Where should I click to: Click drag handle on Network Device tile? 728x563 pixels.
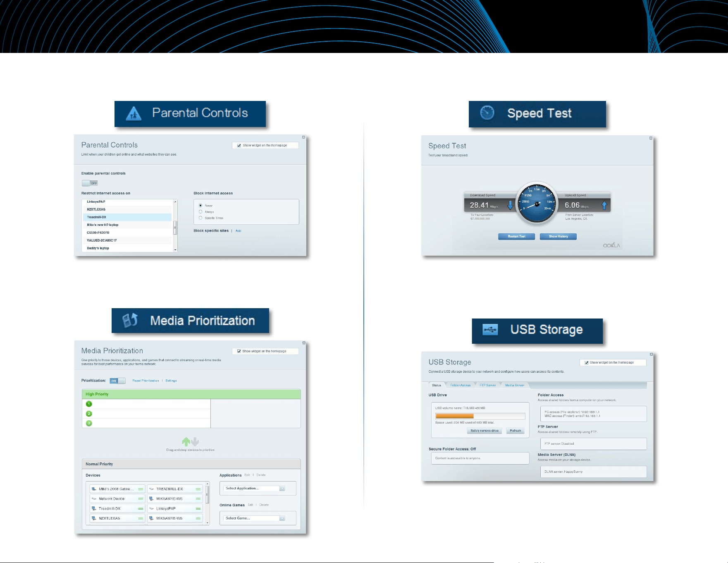click(x=141, y=499)
